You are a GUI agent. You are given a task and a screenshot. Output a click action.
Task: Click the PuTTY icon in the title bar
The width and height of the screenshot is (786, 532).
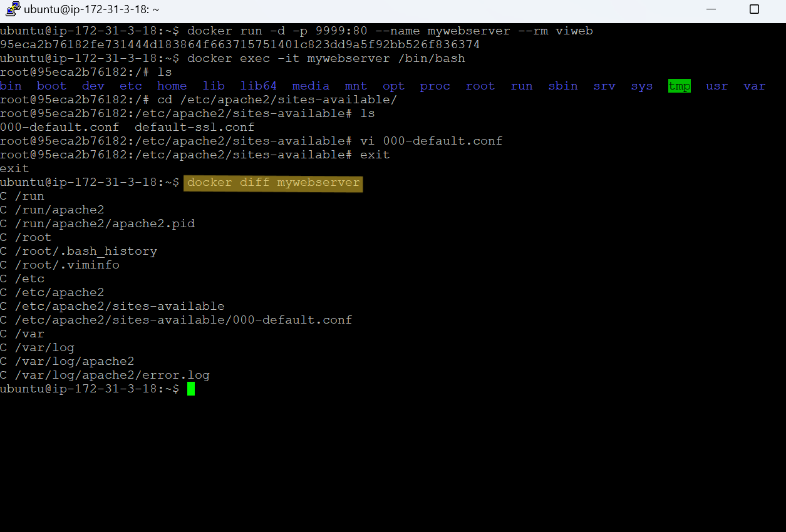[x=13, y=9]
